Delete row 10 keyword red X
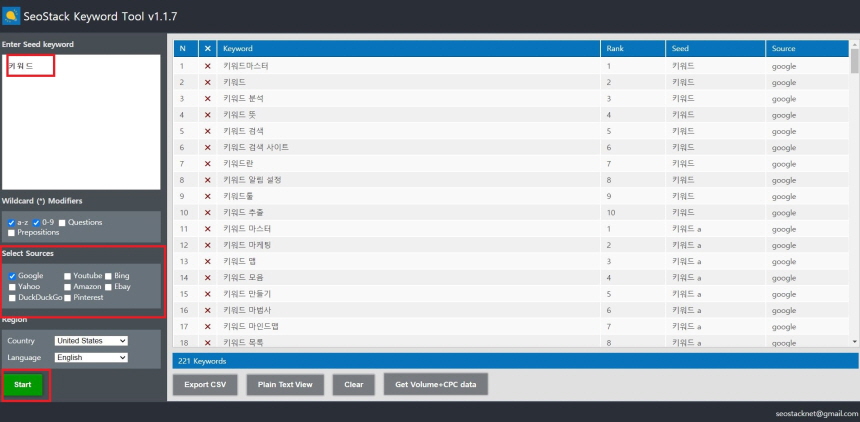Screen dimensions: 860x422 [x=207, y=213]
